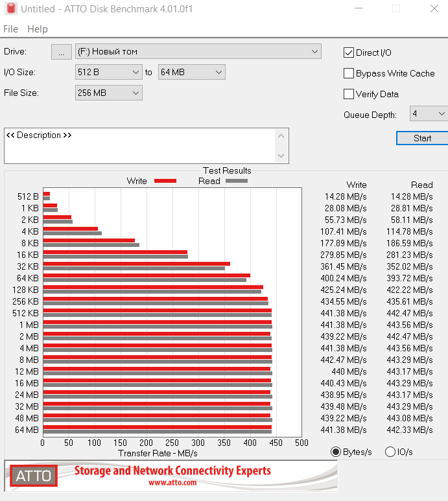Switch results to IO/s mode
Image resolution: width=448 pixels, height=501 pixels.
(390, 452)
